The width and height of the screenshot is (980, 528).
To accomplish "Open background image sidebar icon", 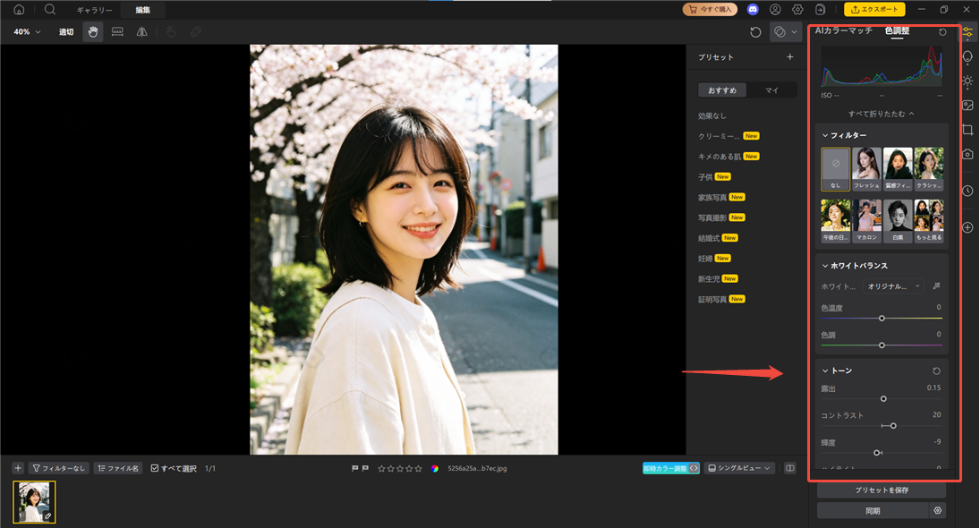I will [x=967, y=106].
